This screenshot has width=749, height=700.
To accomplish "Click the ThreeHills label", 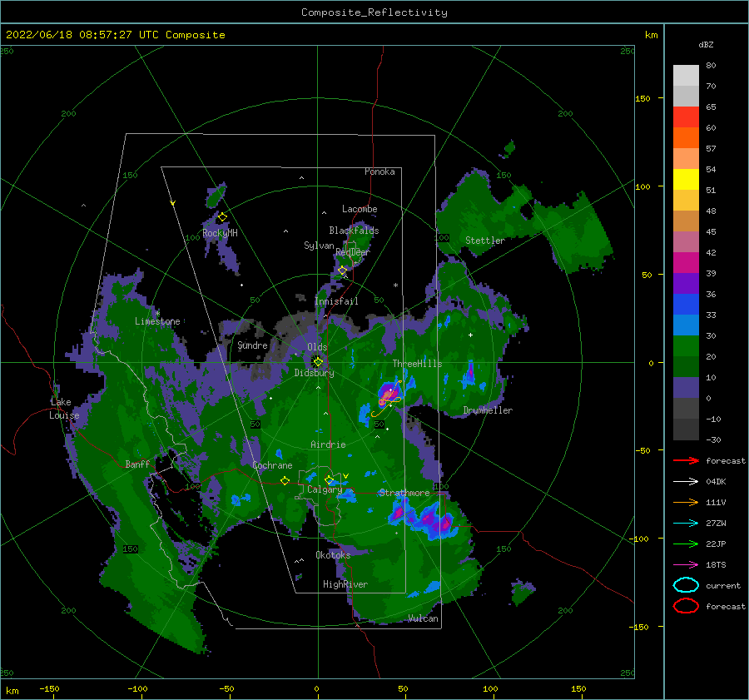I will pyautogui.click(x=417, y=364).
